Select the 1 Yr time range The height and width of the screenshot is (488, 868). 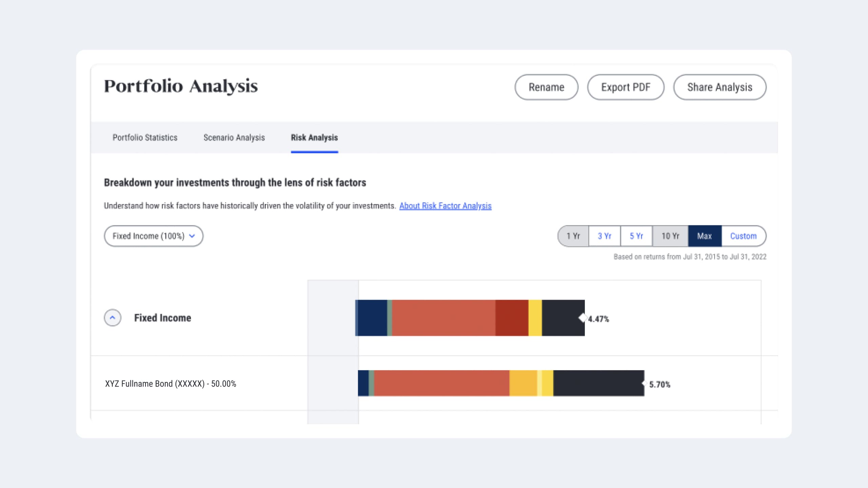pos(573,236)
